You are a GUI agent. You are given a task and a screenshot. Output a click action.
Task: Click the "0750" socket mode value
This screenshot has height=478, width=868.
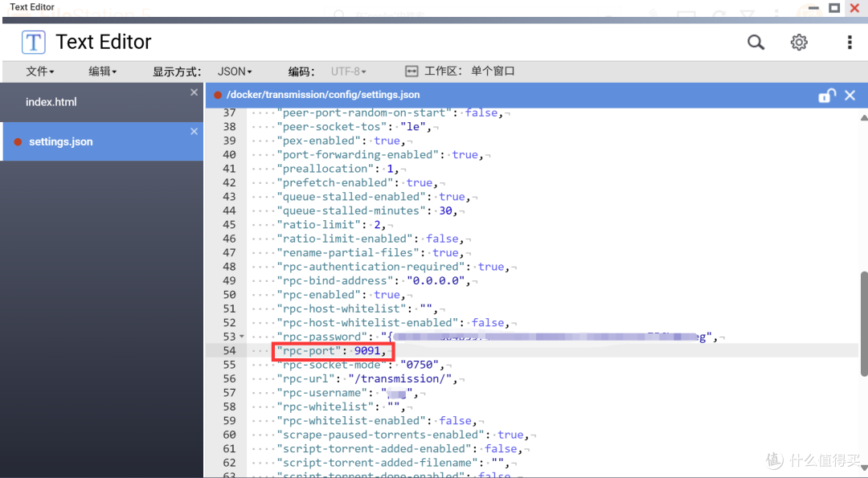[x=419, y=366]
